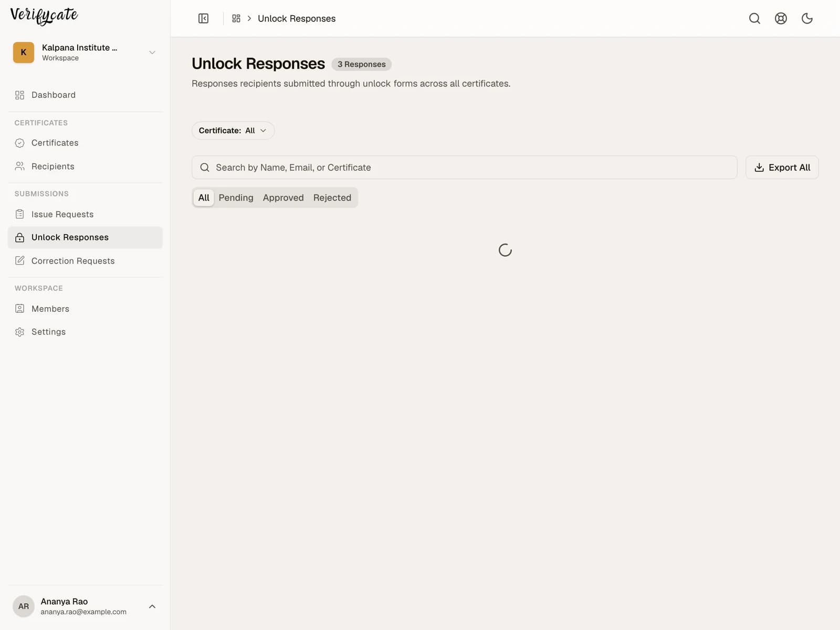The width and height of the screenshot is (840, 630).
Task: Expand the Ananya Rao account menu chevron
Action: pos(152,606)
